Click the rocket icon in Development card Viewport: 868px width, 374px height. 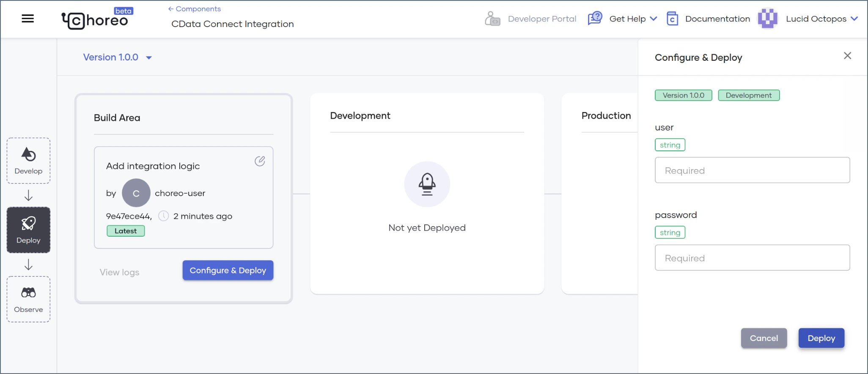427,184
